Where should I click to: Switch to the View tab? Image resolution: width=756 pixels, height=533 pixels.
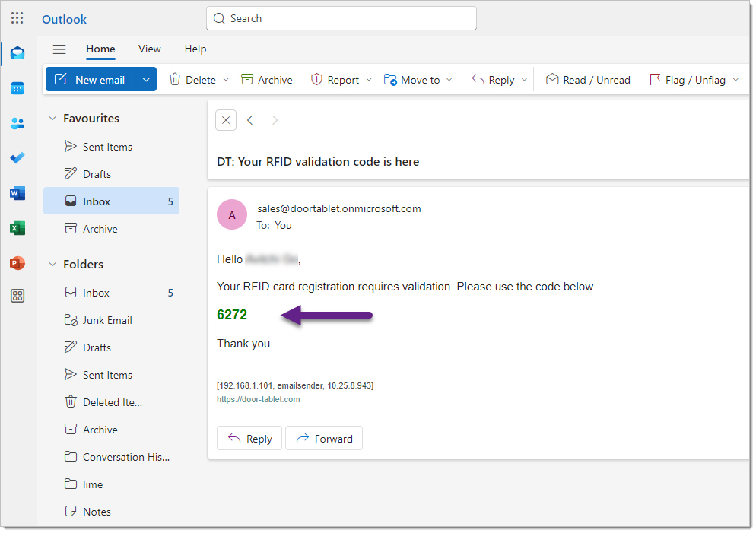[x=149, y=49]
